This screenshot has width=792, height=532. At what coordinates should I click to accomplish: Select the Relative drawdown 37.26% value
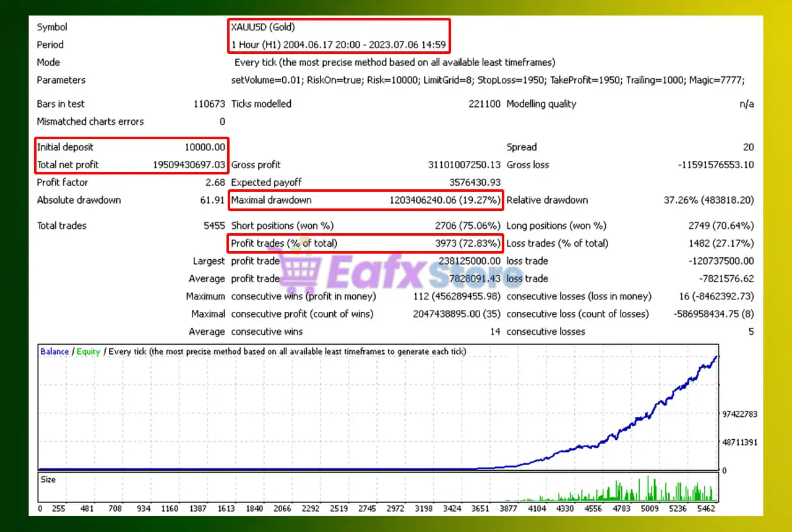pyautogui.click(x=708, y=200)
